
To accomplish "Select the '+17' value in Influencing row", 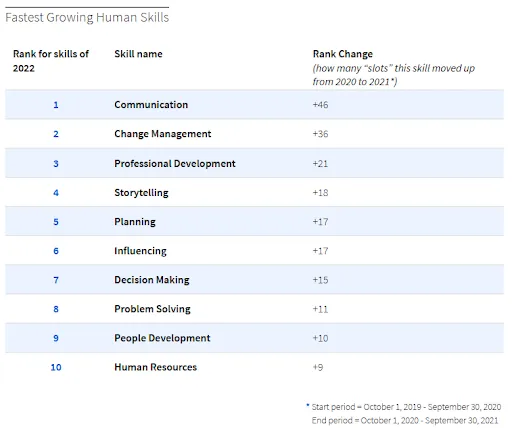I will (320, 251).
